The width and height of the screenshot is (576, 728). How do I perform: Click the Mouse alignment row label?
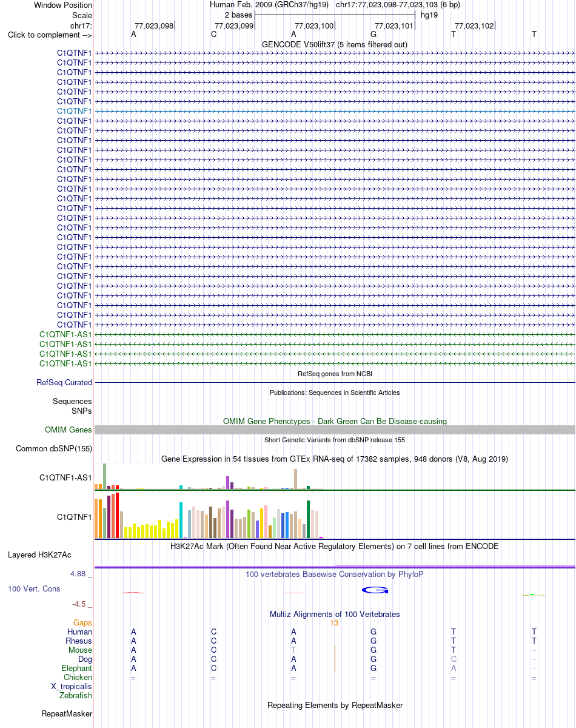pyautogui.click(x=81, y=650)
